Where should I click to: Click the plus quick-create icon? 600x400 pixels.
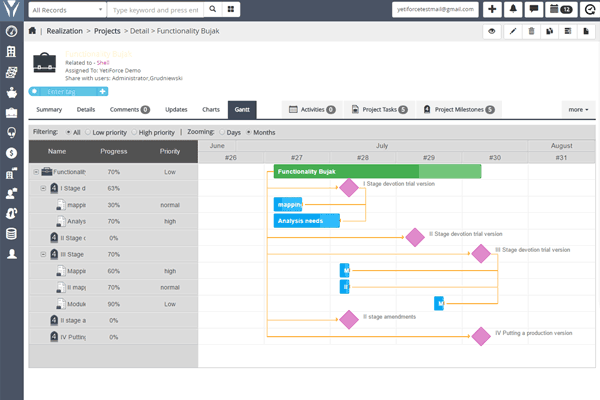(x=493, y=9)
